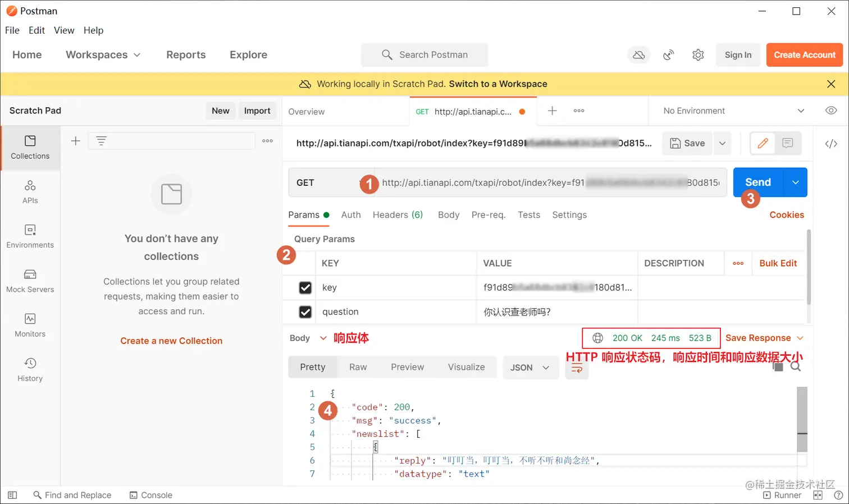Click the Send button
Screen dimensions: 849x504
pyautogui.click(x=758, y=182)
